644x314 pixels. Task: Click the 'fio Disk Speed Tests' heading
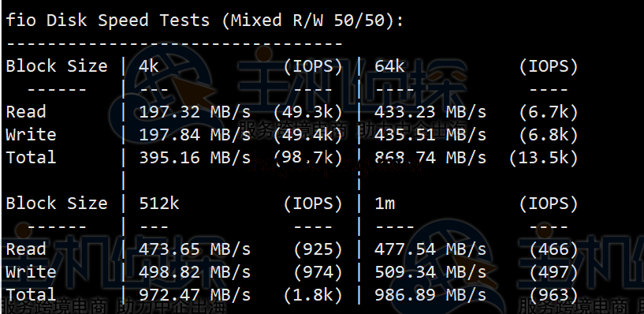108,21
